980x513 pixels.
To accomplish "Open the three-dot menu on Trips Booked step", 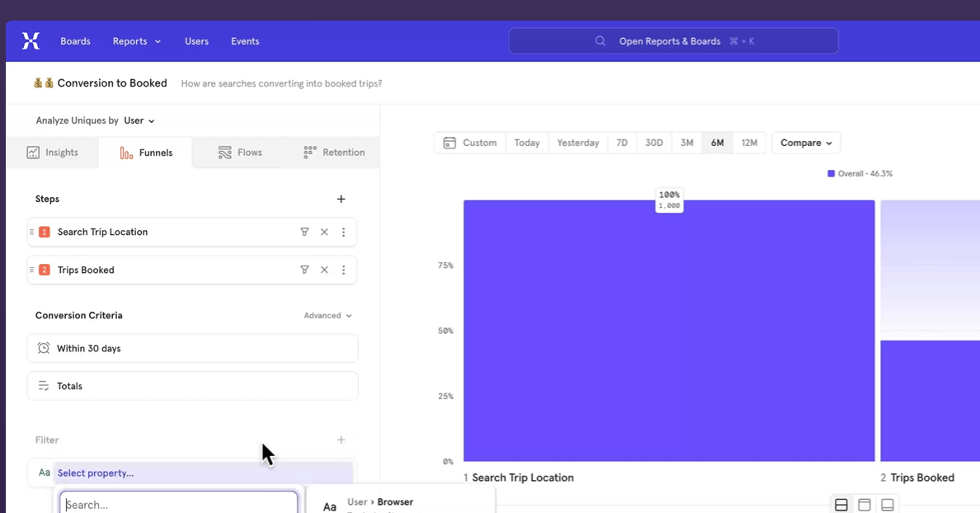I will tap(344, 270).
